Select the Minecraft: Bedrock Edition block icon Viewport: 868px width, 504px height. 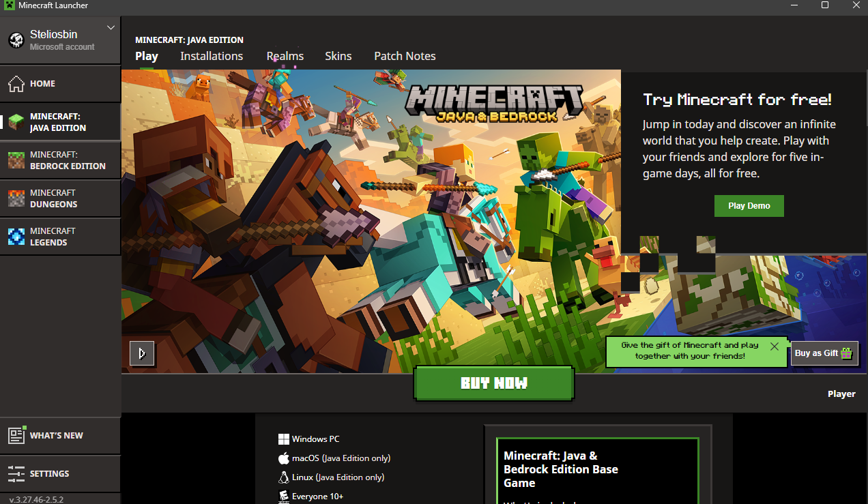click(x=16, y=160)
